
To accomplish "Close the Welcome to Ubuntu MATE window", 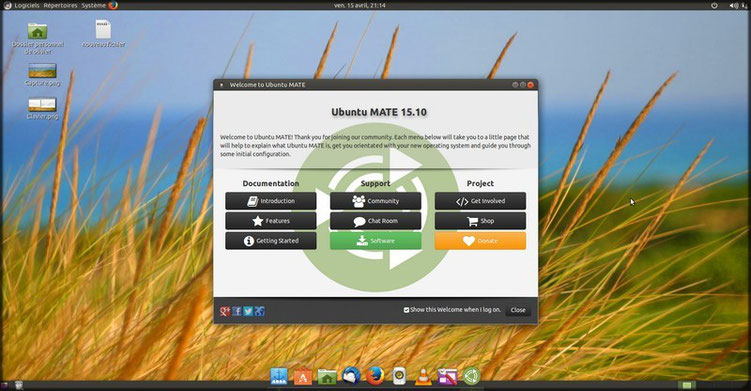I will (x=530, y=85).
